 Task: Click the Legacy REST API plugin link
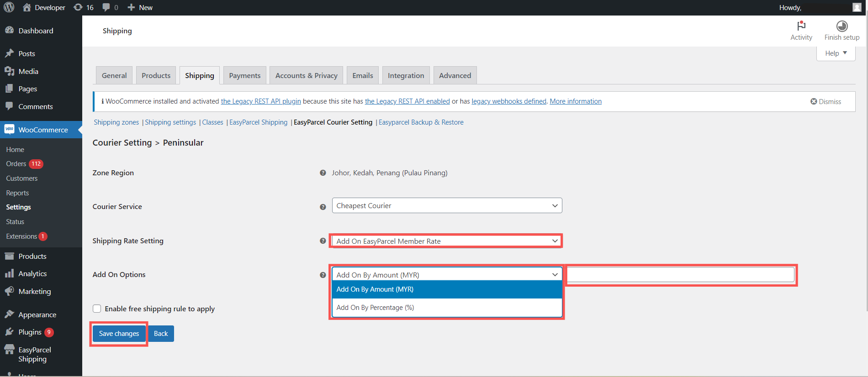[261, 101]
